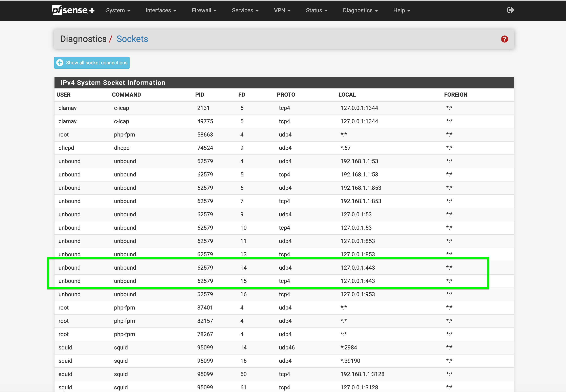The image size is (566, 392).
Task: Click the FOREIGN column header
Action: 456,95
